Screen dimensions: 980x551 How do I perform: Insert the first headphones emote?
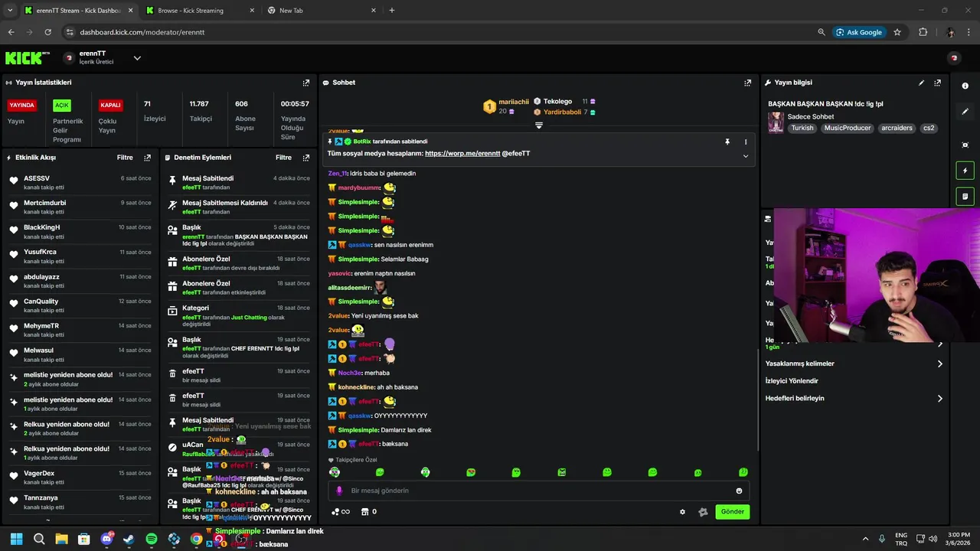[335, 472]
